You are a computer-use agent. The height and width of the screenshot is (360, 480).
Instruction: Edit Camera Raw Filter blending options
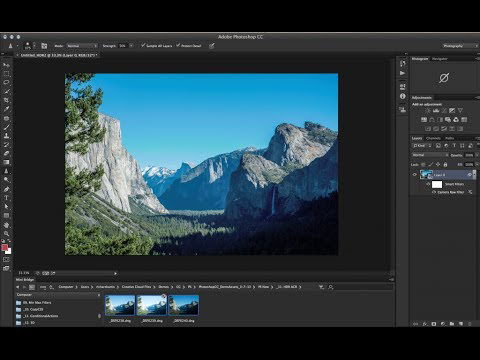pos(470,192)
